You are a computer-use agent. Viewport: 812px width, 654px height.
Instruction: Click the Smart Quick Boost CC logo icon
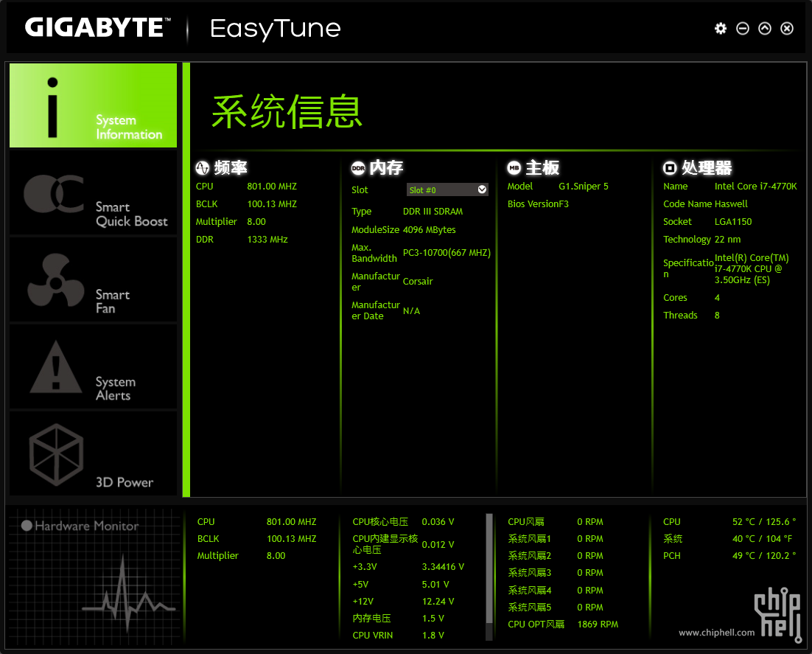(54, 194)
